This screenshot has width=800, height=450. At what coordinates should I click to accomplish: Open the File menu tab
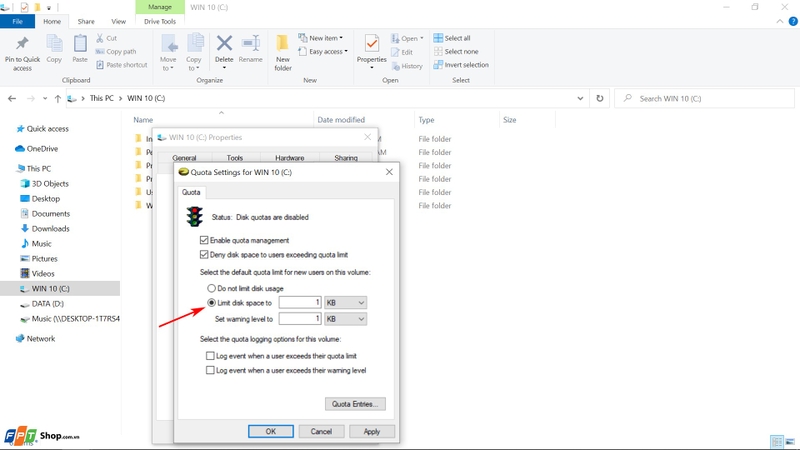pos(17,21)
